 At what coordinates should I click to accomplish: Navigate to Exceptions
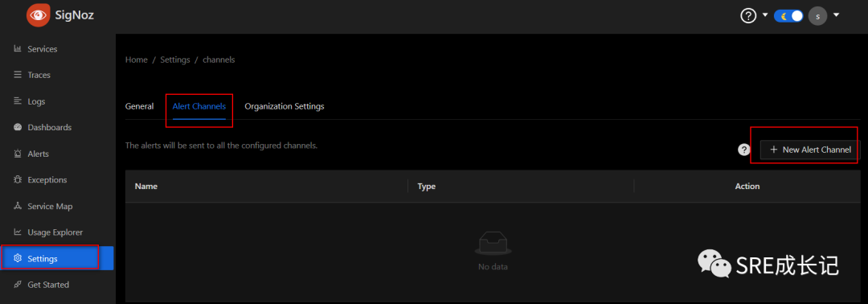point(47,180)
